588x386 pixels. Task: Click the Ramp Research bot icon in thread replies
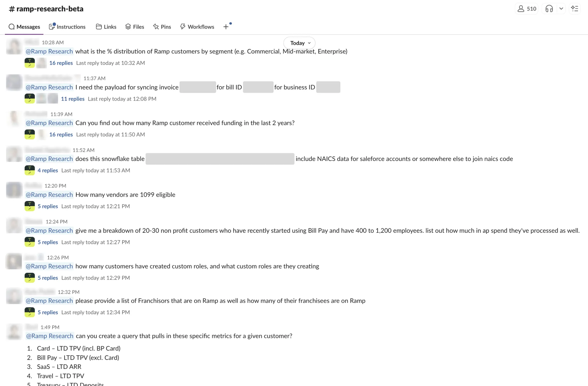pyautogui.click(x=29, y=63)
